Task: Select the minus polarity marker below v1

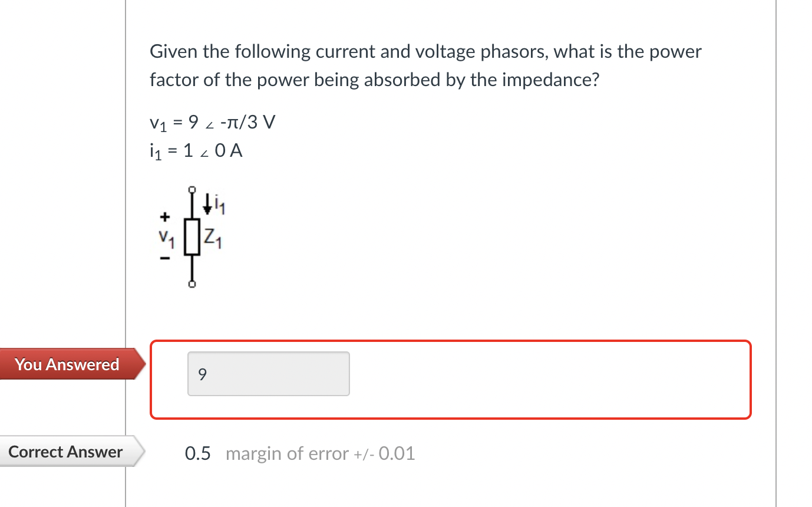Action: 165,258
